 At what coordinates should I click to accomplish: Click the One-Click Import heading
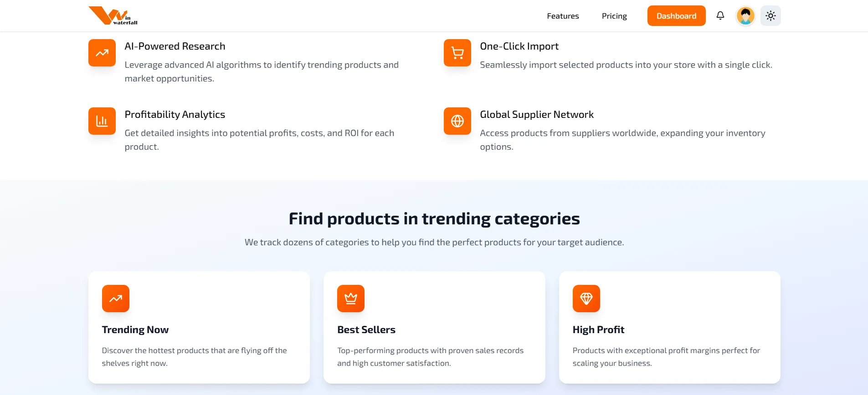[519, 46]
